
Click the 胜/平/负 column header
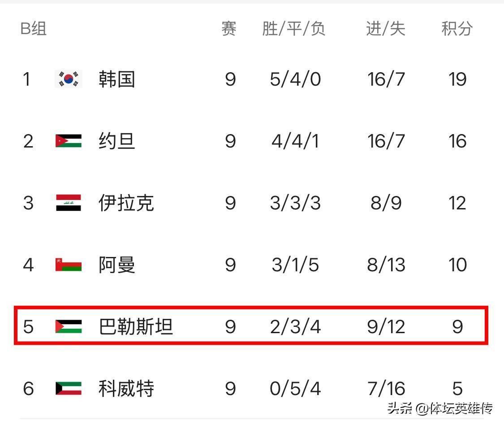pos(292,29)
